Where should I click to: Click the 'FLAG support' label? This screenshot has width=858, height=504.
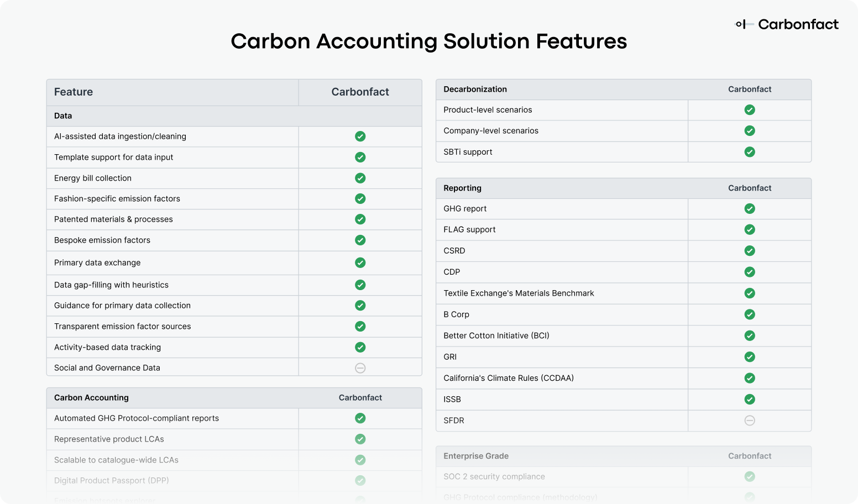click(x=469, y=230)
